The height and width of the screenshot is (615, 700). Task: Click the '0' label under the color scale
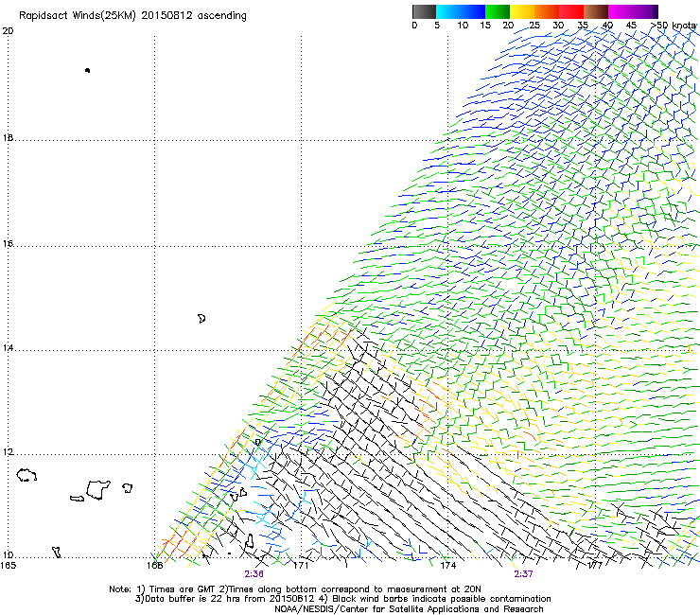point(414,26)
